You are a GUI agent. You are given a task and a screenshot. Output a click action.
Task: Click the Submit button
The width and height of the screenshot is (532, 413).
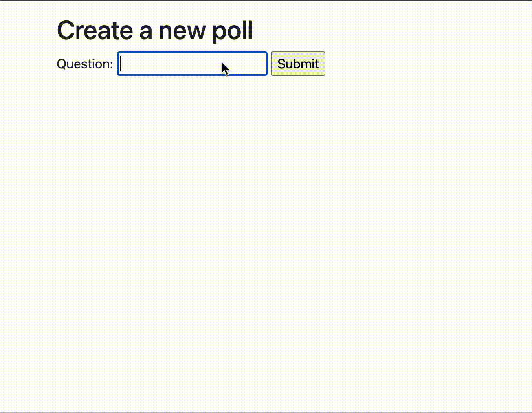tap(298, 64)
